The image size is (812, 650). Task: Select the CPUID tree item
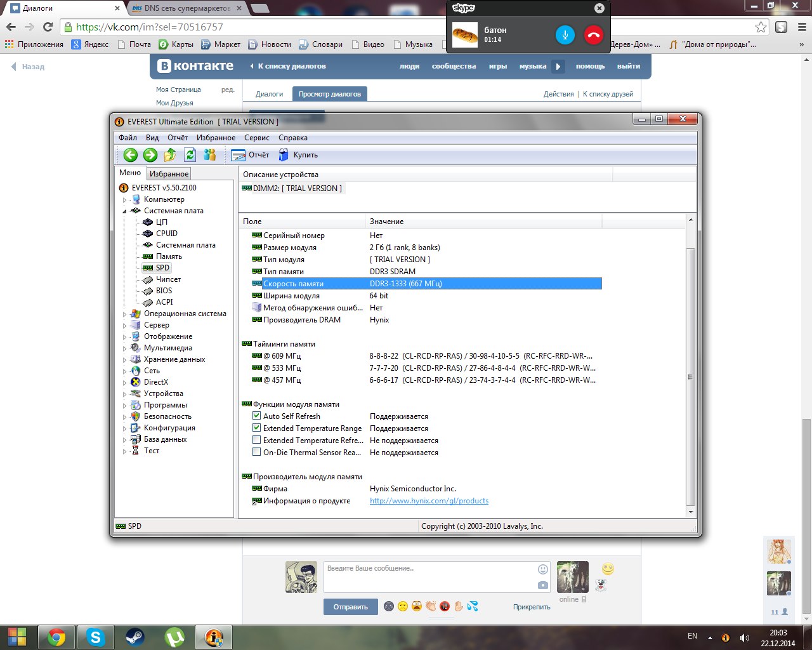(x=167, y=234)
